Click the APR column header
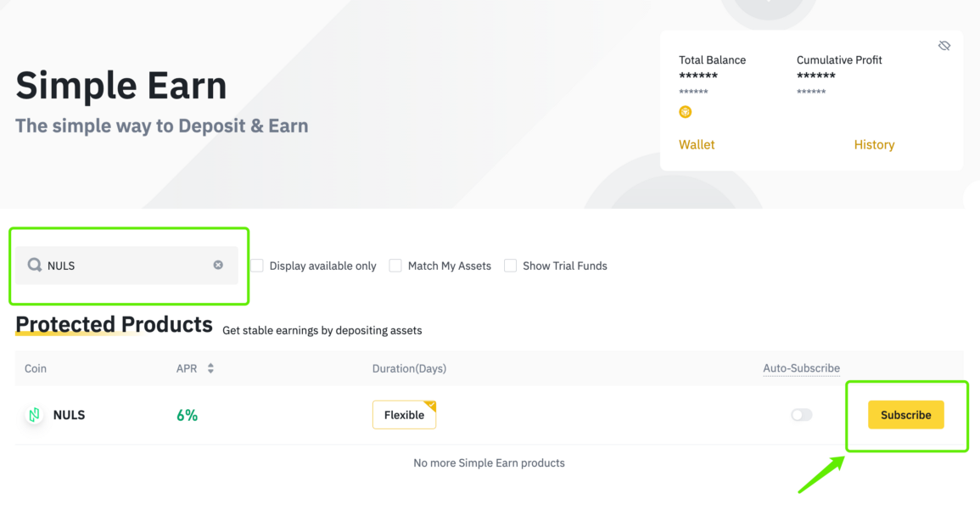 point(187,368)
